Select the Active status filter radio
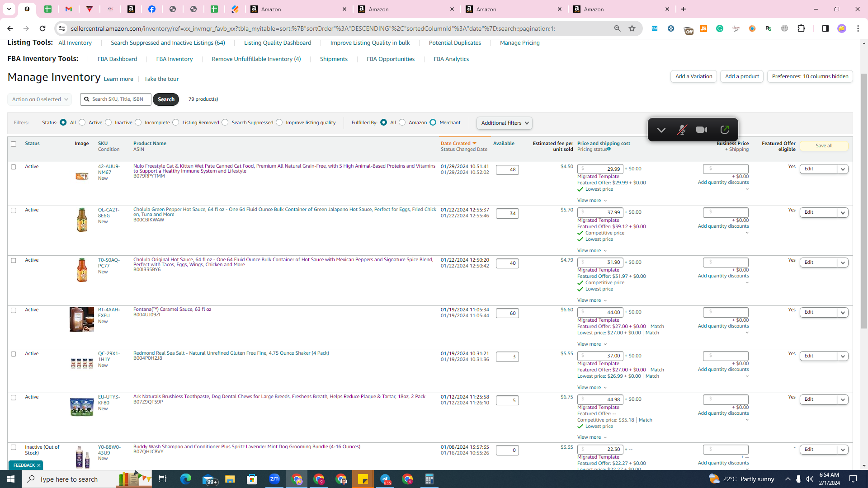This screenshot has height=488, width=868. (x=82, y=122)
